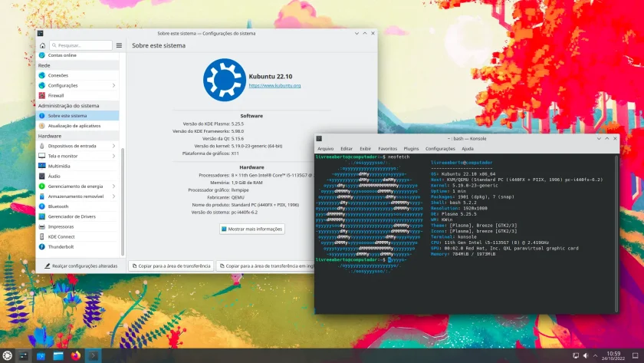
Task: Click Copiar para a área de transferência
Action: [171, 266]
